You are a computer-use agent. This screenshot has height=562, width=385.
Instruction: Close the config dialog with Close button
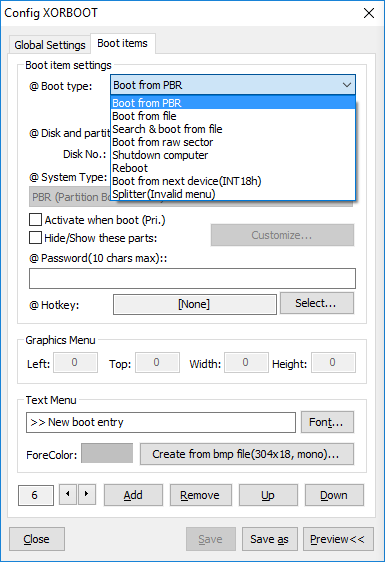pyautogui.click(x=37, y=539)
